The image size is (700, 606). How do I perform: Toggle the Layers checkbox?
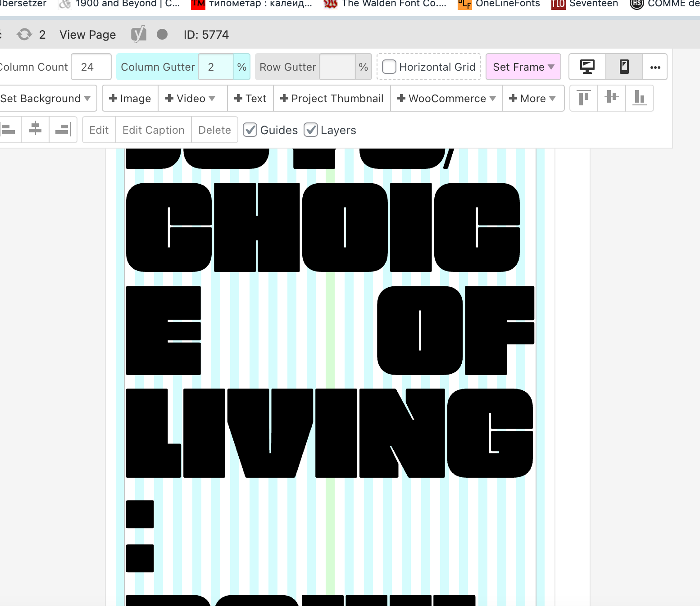coord(311,130)
